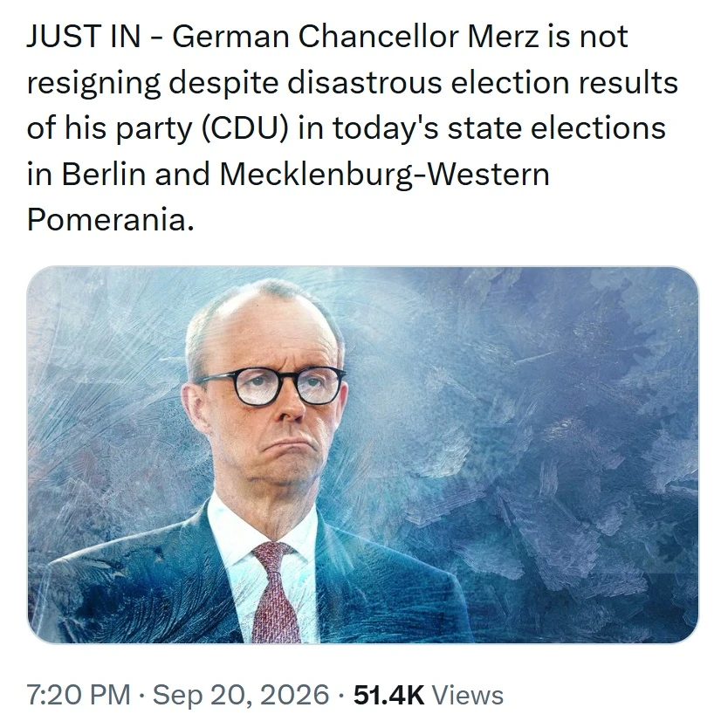Open the attached photo of Merz
Image resolution: width=721 pixels, height=728 pixels.
[x=362, y=455]
